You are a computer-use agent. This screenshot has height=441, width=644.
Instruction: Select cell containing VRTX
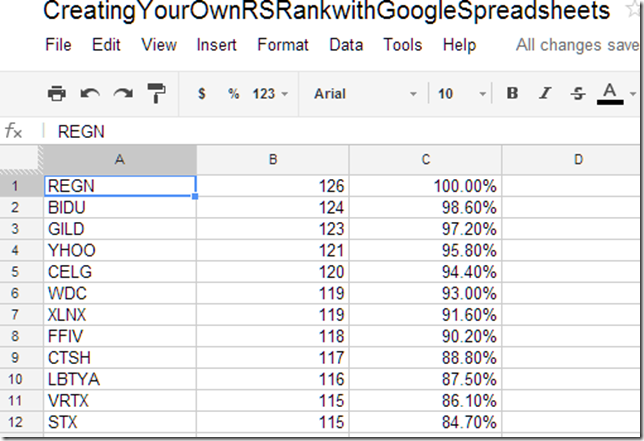coord(120,400)
